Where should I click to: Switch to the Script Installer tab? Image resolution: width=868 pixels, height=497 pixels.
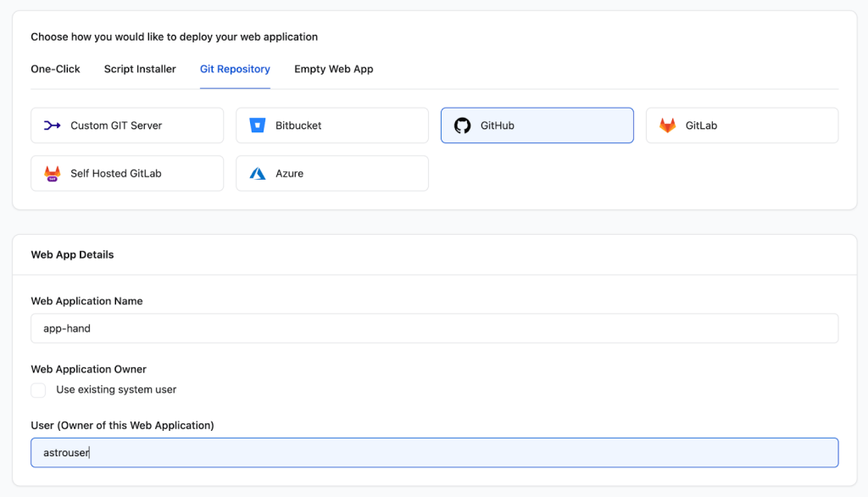click(140, 70)
